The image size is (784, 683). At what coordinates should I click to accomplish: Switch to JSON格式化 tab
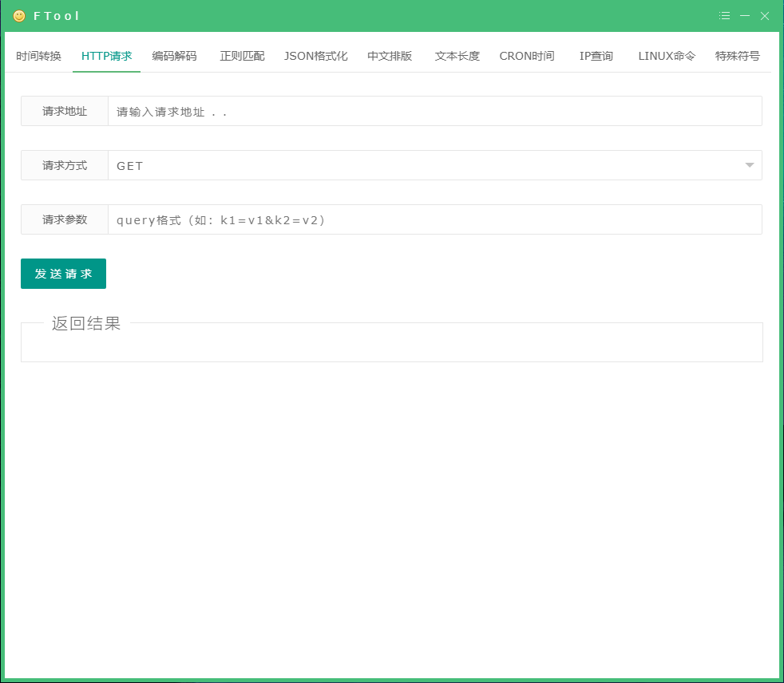click(x=315, y=56)
